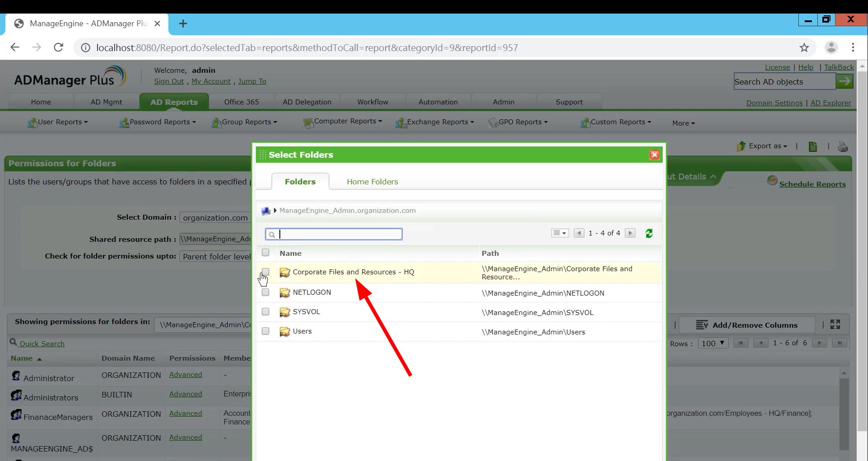Open Advanced permissions for FinanaceManagers

(185, 414)
